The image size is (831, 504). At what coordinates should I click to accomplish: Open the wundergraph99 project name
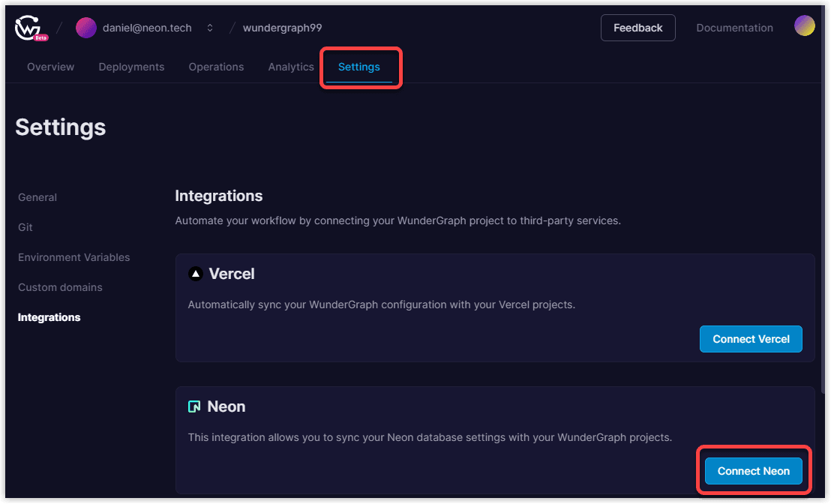click(x=282, y=28)
